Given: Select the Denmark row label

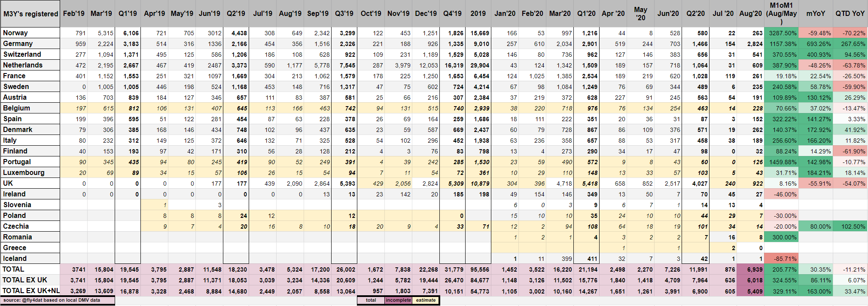Looking at the screenshot, I should point(30,129).
